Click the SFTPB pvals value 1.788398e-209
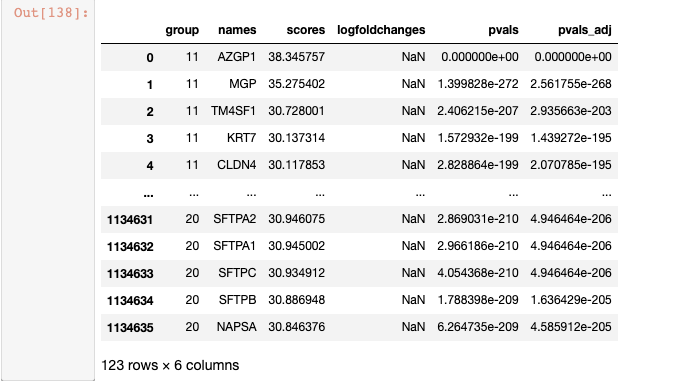The height and width of the screenshot is (385, 690). (478, 300)
